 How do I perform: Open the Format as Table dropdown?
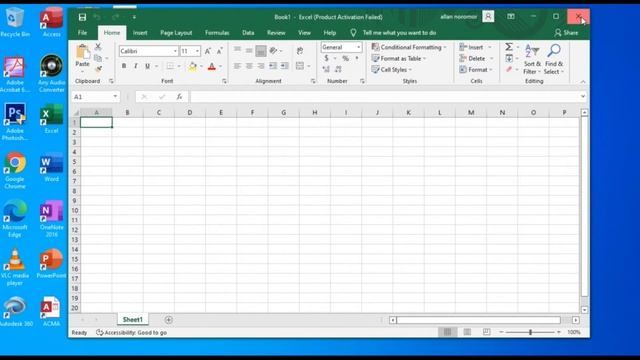click(x=399, y=58)
